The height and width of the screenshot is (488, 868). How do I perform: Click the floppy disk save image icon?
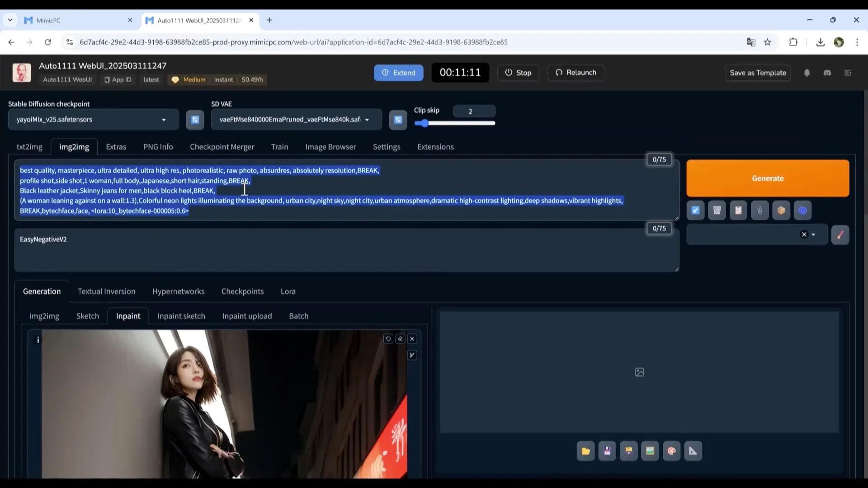point(607,451)
